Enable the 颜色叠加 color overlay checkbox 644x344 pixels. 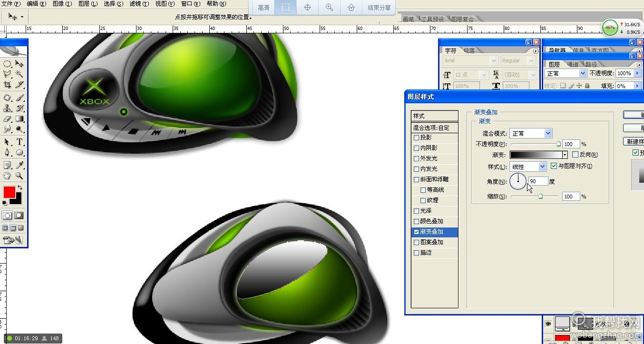pyautogui.click(x=417, y=221)
